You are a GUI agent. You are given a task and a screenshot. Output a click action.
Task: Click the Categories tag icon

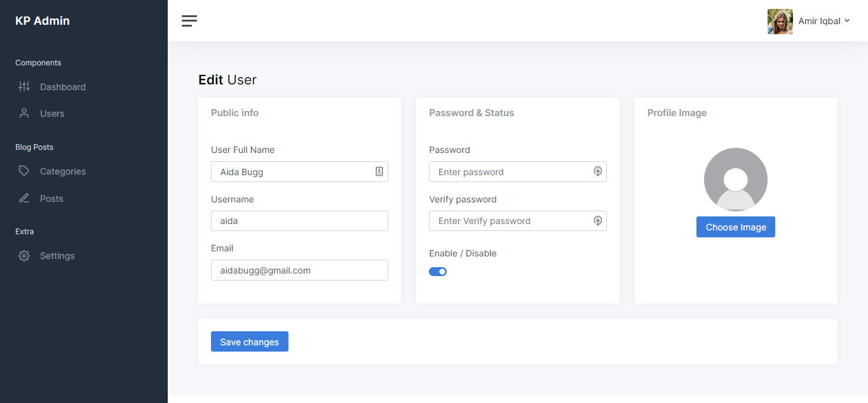[24, 171]
